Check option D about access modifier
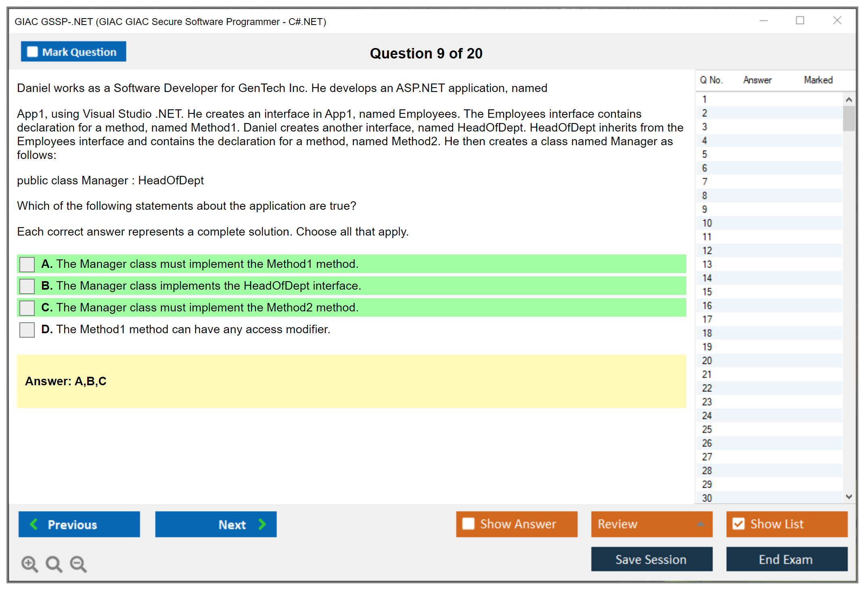The image size is (868, 593). point(27,330)
